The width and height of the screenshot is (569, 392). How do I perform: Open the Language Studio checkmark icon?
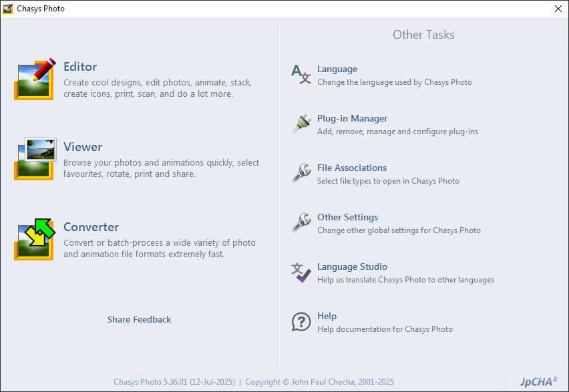click(301, 272)
